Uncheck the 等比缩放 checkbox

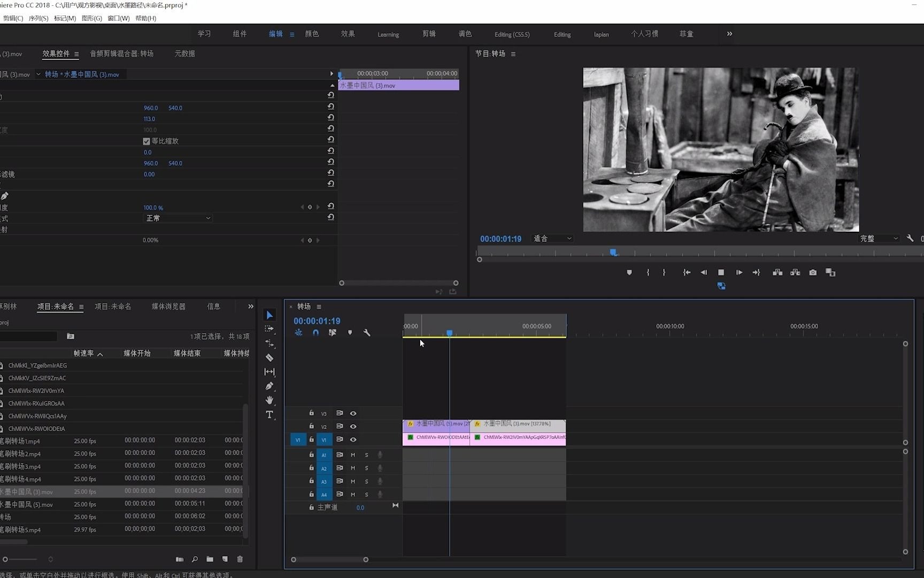[x=147, y=141]
